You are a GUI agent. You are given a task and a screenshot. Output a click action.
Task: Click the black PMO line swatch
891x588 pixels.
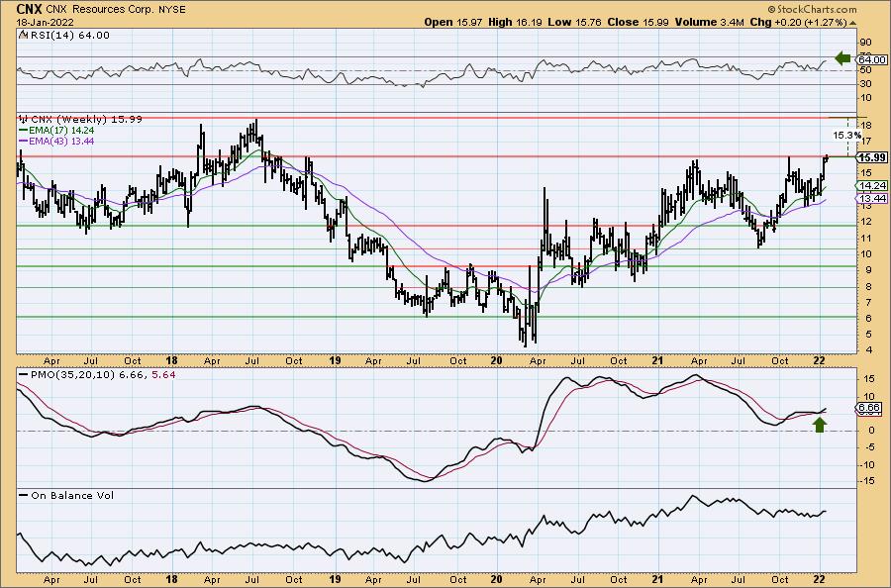point(24,375)
